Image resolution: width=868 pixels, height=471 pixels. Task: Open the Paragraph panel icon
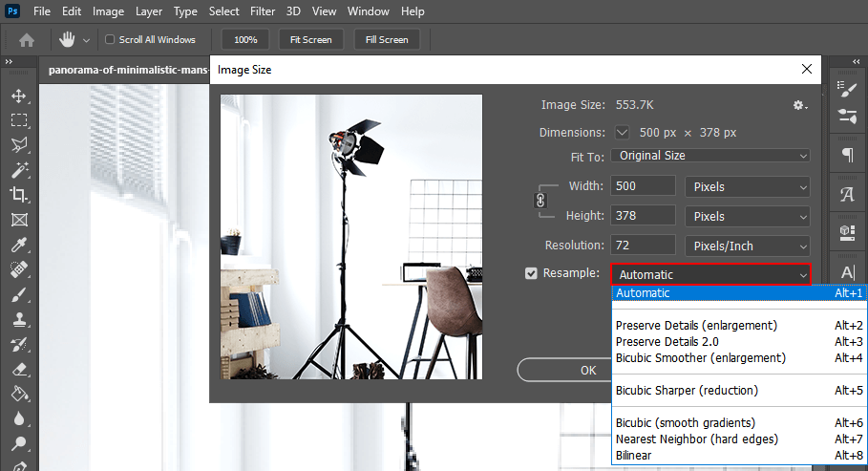pyautogui.click(x=847, y=156)
